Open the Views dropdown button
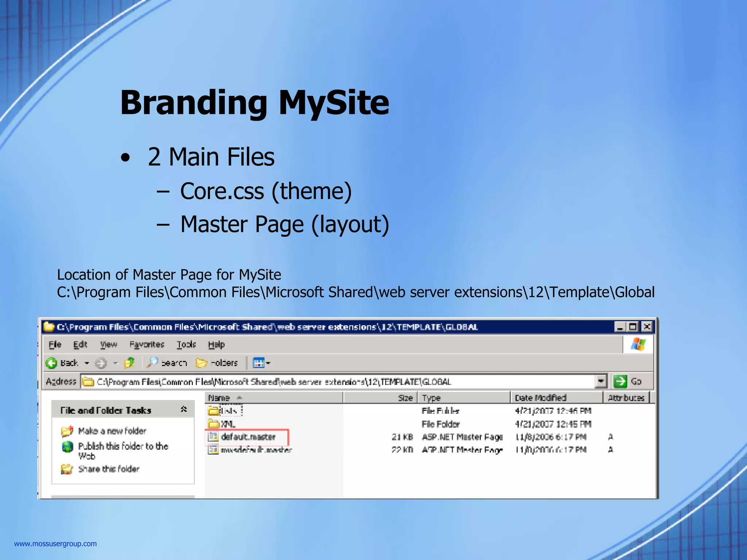 [262, 363]
